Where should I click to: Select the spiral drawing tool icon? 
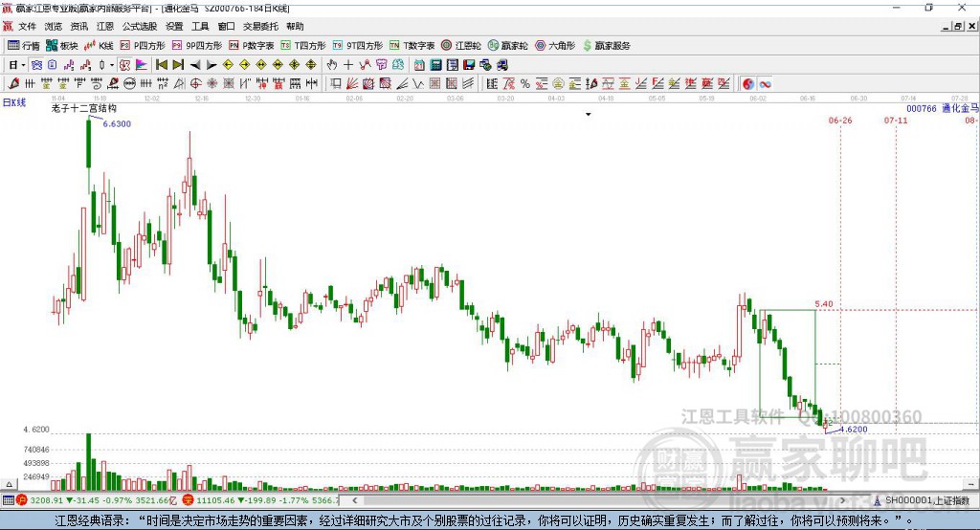tap(97, 84)
